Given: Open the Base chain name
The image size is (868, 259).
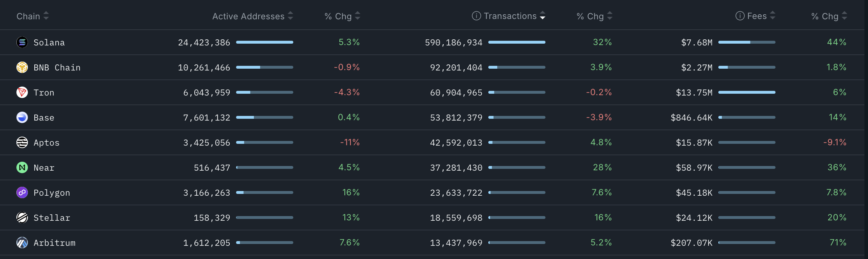Looking at the screenshot, I should [44, 118].
